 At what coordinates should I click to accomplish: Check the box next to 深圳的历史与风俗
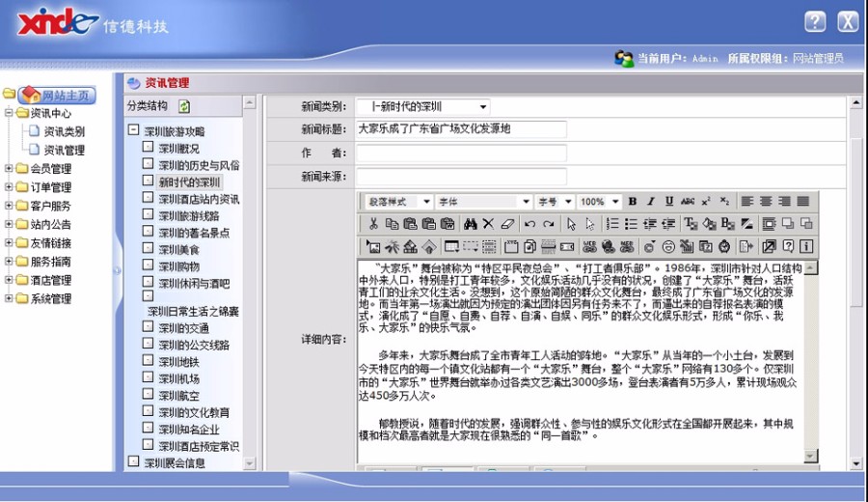(x=148, y=163)
